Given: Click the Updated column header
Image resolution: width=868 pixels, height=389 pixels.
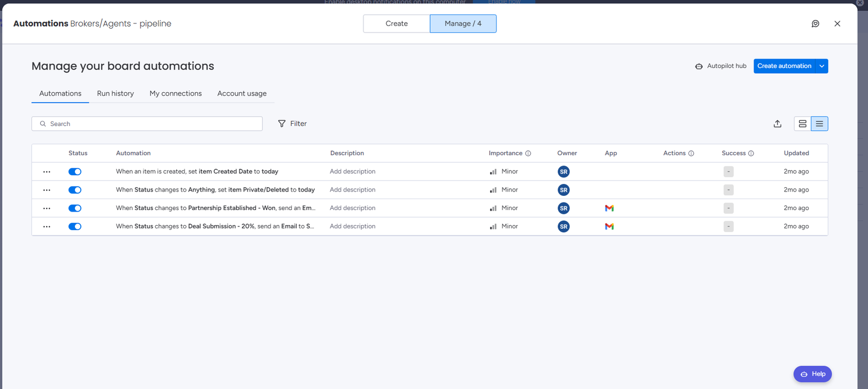Looking at the screenshot, I should [x=796, y=154].
